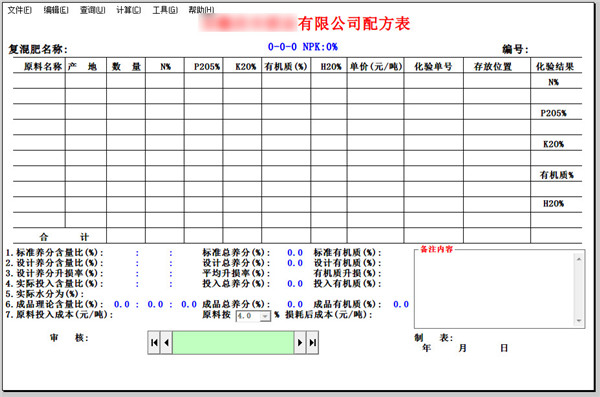This screenshot has height=397, width=600.
Task: Click the 单价(元/吨) column header
Action: (376, 67)
